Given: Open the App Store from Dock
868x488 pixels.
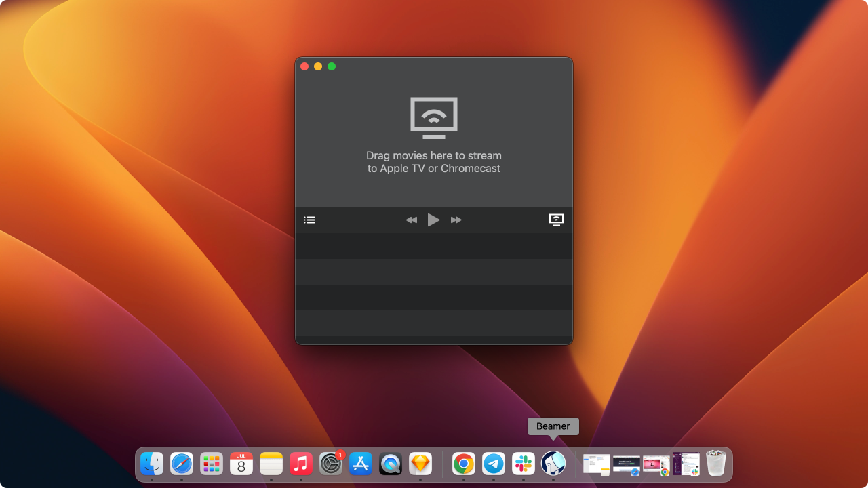Looking at the screenshot, I should pyautogui.click(x=361, y=464).
